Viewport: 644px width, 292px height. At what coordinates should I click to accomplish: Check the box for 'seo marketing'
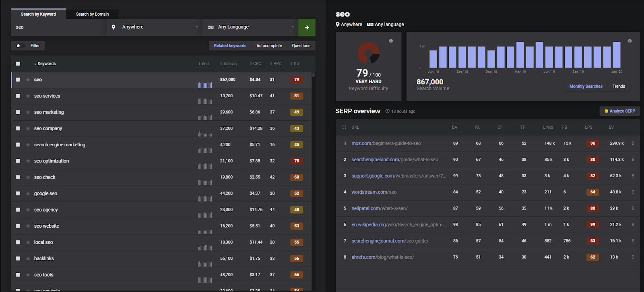18,112
